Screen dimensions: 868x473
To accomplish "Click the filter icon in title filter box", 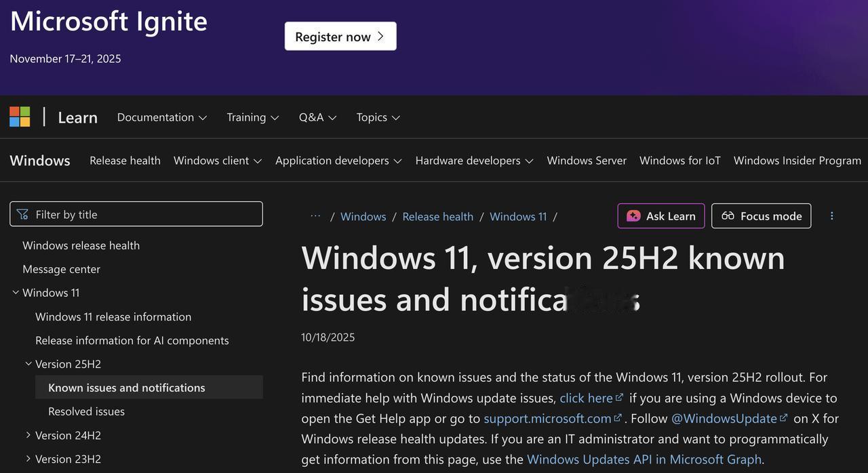I will pos(22,214).
